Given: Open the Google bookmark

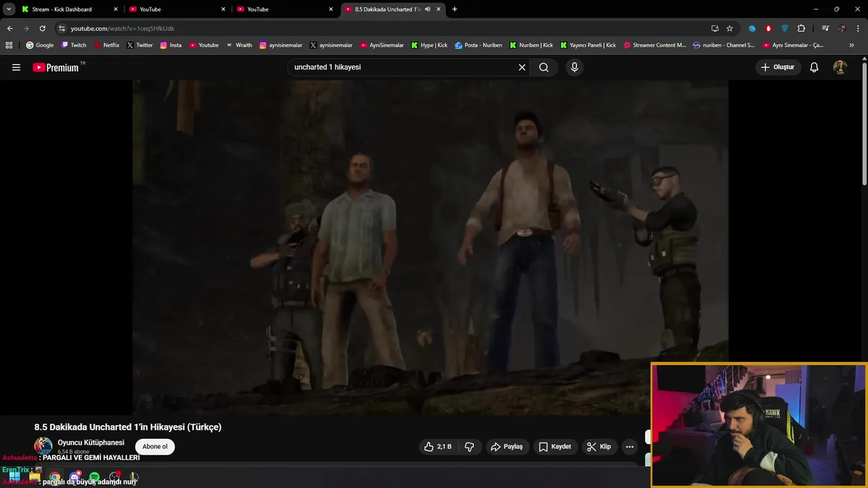Looking at the screenshot, I should tap(40, 45).
